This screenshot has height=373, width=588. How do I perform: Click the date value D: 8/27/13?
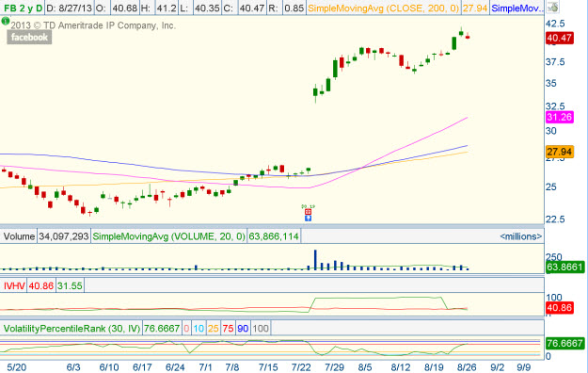(x=69, y=8)
